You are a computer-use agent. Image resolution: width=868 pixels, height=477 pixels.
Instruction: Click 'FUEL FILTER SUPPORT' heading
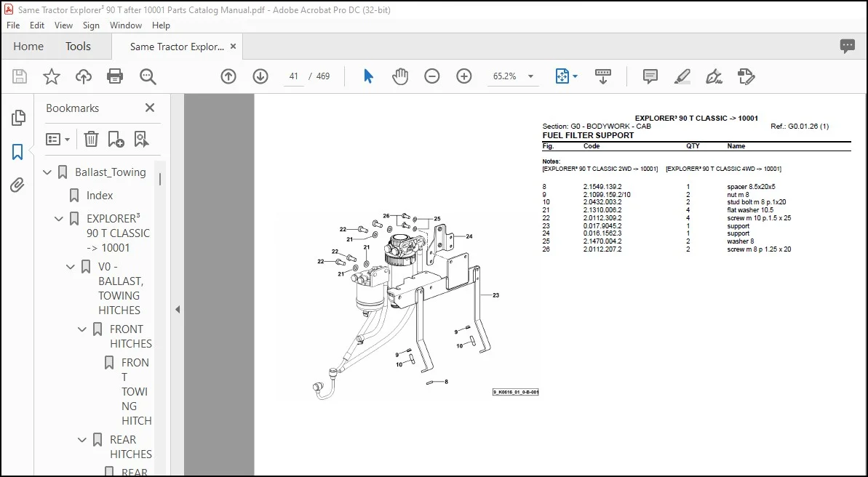click(588, 135)
